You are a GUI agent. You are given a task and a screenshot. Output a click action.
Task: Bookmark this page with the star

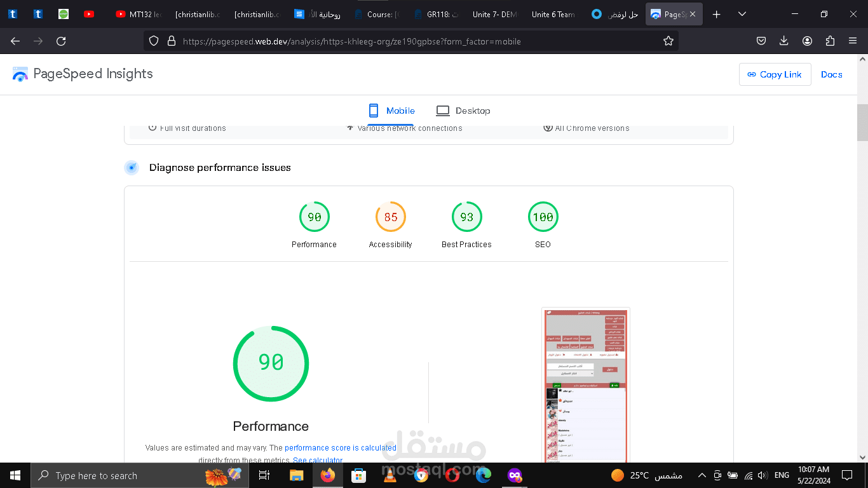(x=668, y=41)
